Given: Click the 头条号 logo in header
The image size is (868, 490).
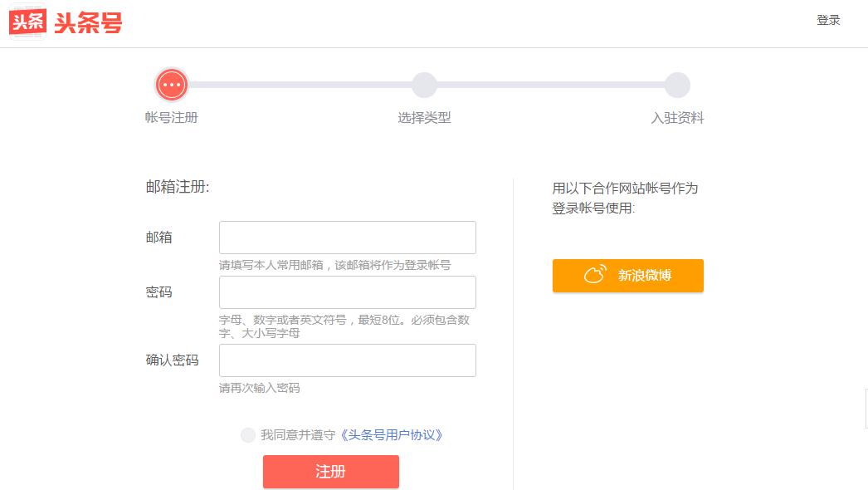Looking at the screenshot, I should pyautogui.click(x=66, y=22).
